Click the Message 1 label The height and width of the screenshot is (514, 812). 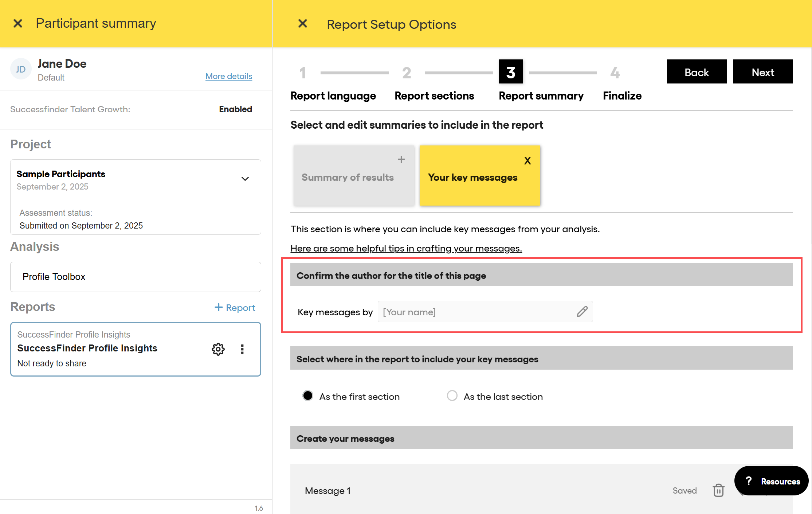pos(327,491)
